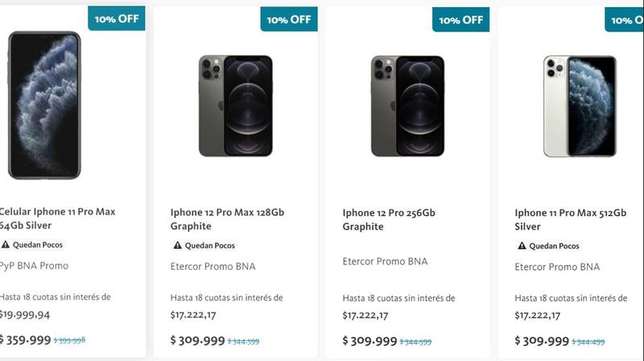Screen dimensions: 644x361
Task: Click Etercor Promo BNA under iPhone 12 Pro 256Gb
Action: (385, 261)
